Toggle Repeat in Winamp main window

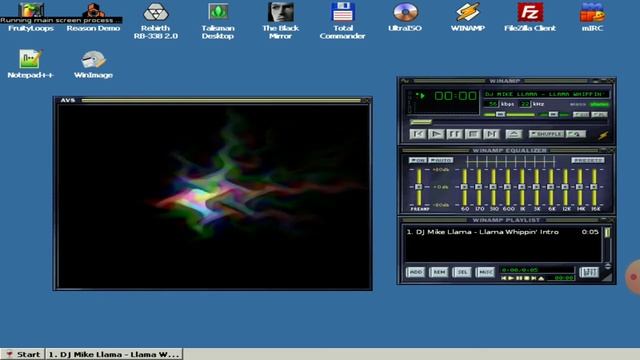(576, 134)
